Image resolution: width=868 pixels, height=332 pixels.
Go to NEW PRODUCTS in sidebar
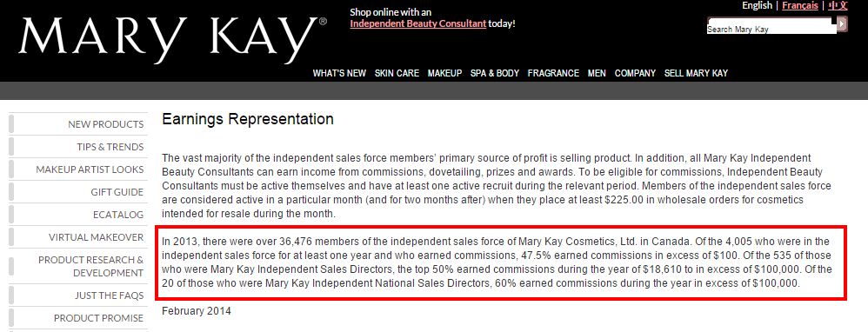[78, 124]
